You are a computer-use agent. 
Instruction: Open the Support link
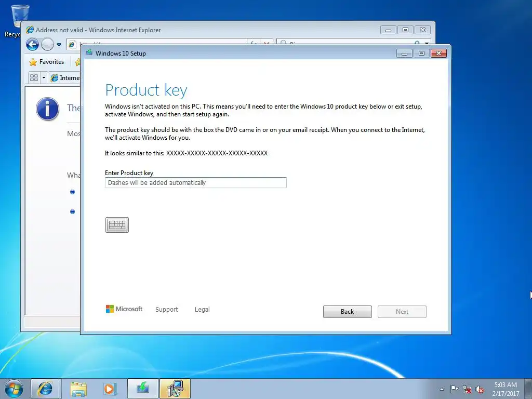(167, 310)
